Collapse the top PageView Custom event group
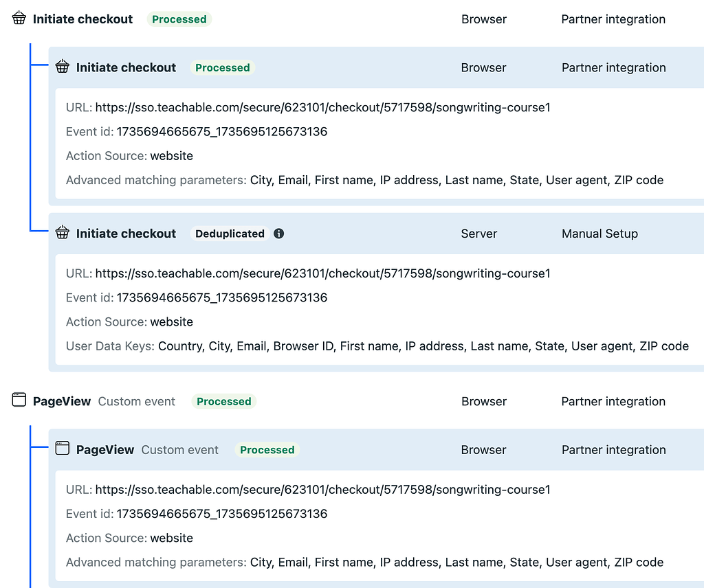 (62, 401)
